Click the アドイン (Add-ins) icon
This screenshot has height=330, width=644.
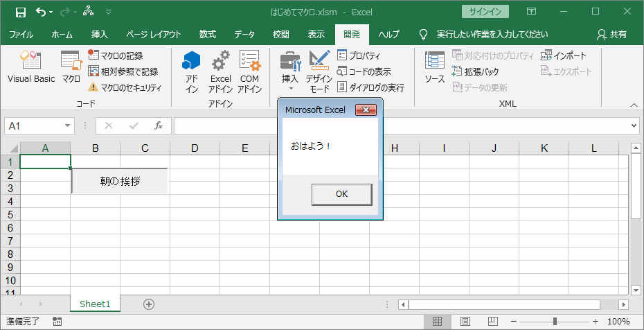191,72
